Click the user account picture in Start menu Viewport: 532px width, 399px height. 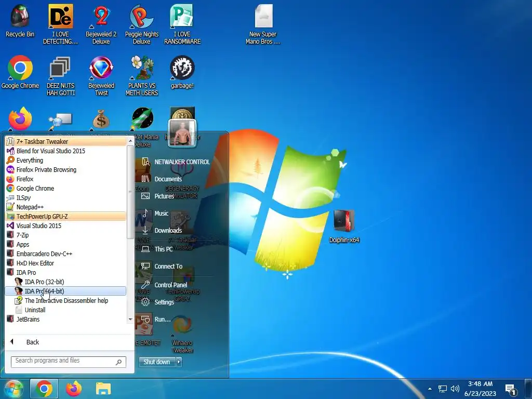click(x=182, y=133)
